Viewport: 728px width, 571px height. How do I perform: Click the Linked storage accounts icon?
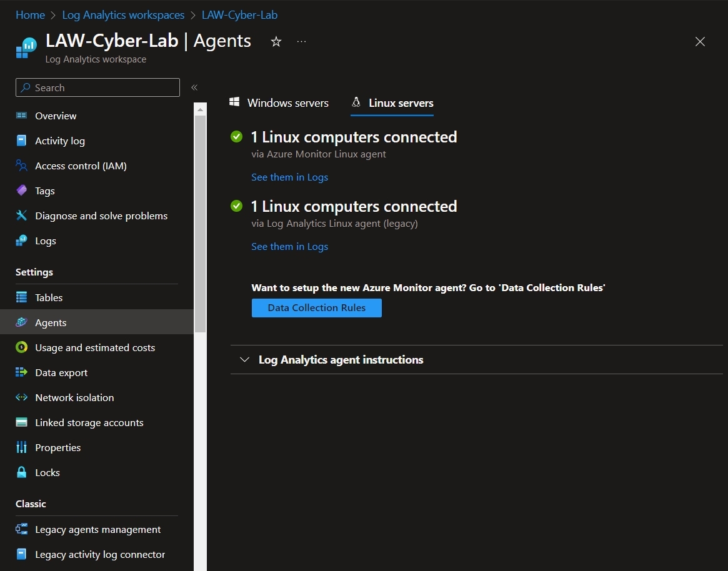[21, 422]
